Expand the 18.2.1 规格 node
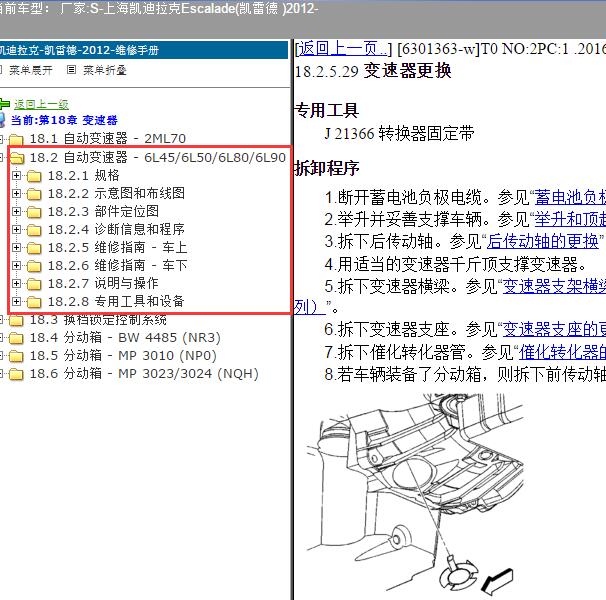 (16, 176)
